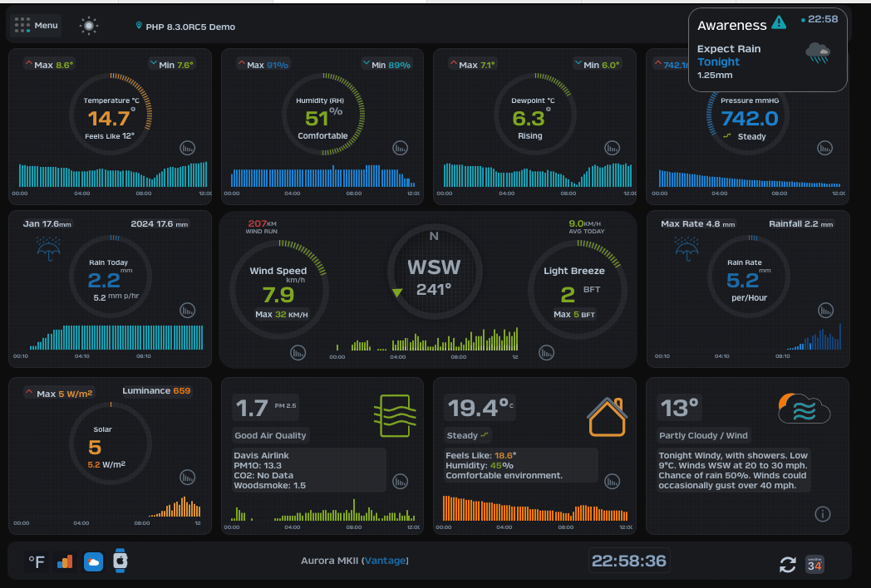Click the Rain Today 2.2 mm value

[x=109, y=280]
